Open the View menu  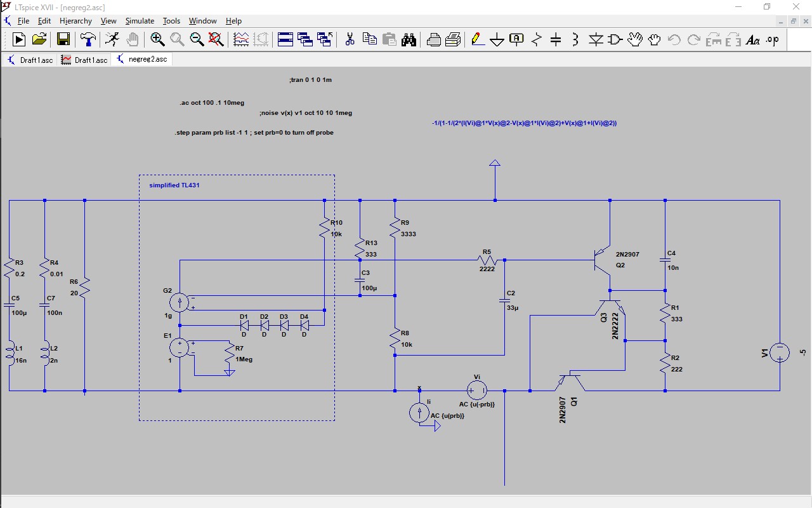coord(108,21)
